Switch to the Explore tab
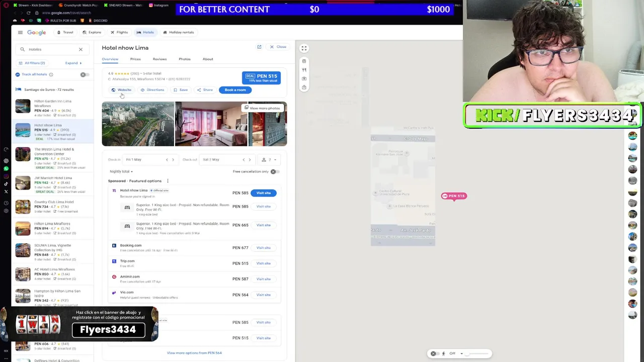The image size is (644, 362). point(92,32)
